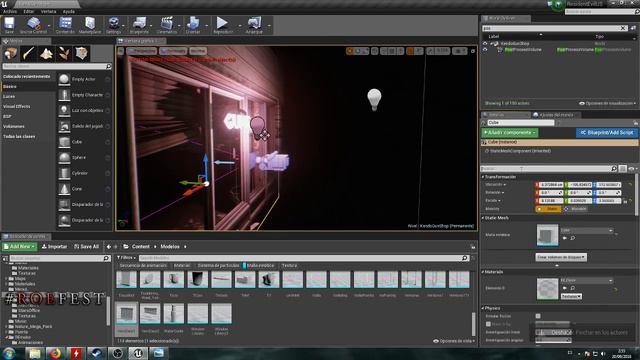Click the Element 0 material thumbnail

[x=547, y=289]
